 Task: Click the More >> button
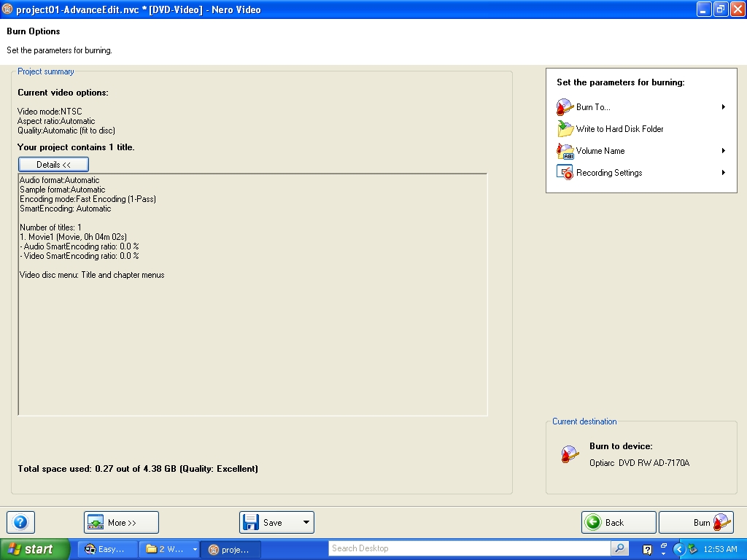121,522
